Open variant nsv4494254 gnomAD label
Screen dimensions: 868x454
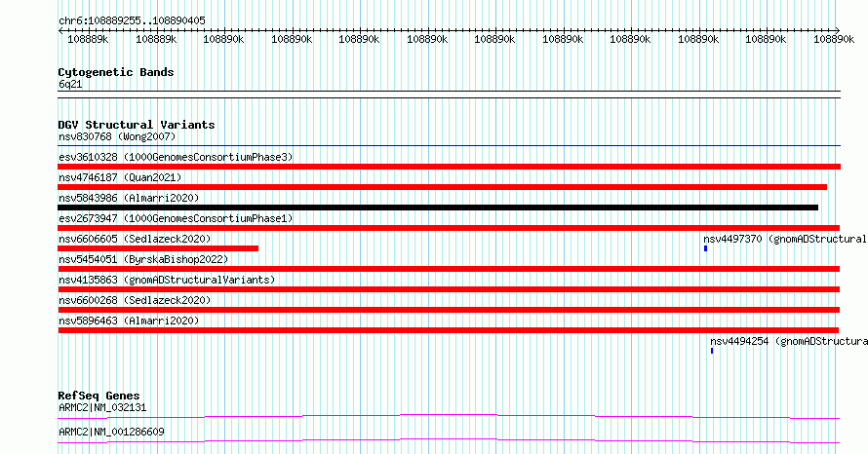pos(789,341)
